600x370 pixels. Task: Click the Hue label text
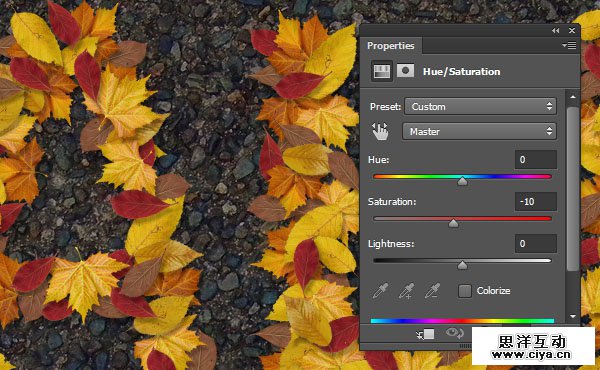[378, 160]
